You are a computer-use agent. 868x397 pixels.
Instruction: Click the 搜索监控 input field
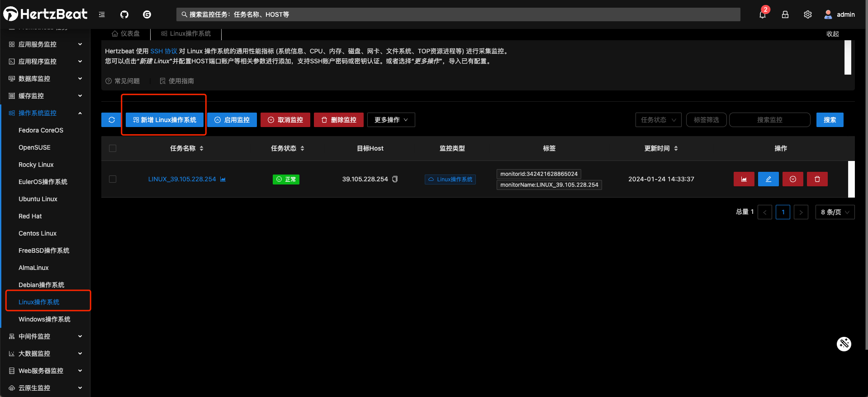pyautogui.click(x=769, y=120)
